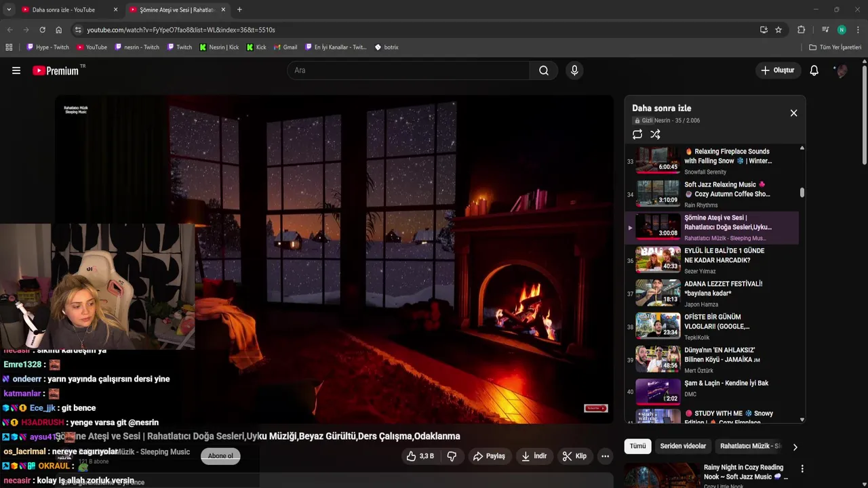Viewport: 868px width, 488px height.
Task: Close the Daha sonra izle playlist panel
Action: click(x=793, y=113)
